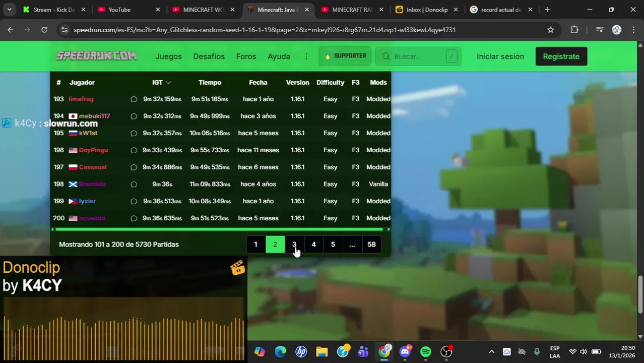
Task: Click the Regístrate button
Action: coord(561,56)
